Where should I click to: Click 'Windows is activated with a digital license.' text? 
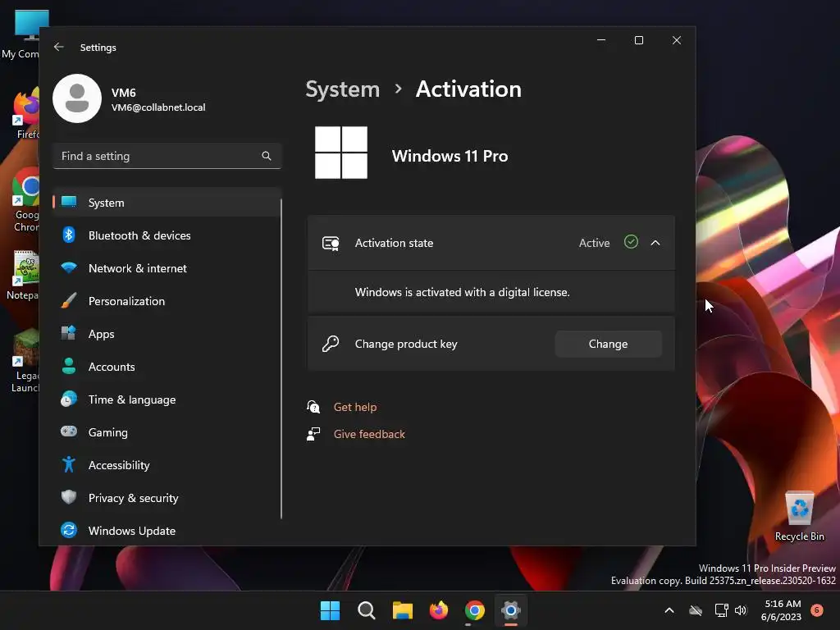pyautogui.click(x=463, y=293)
